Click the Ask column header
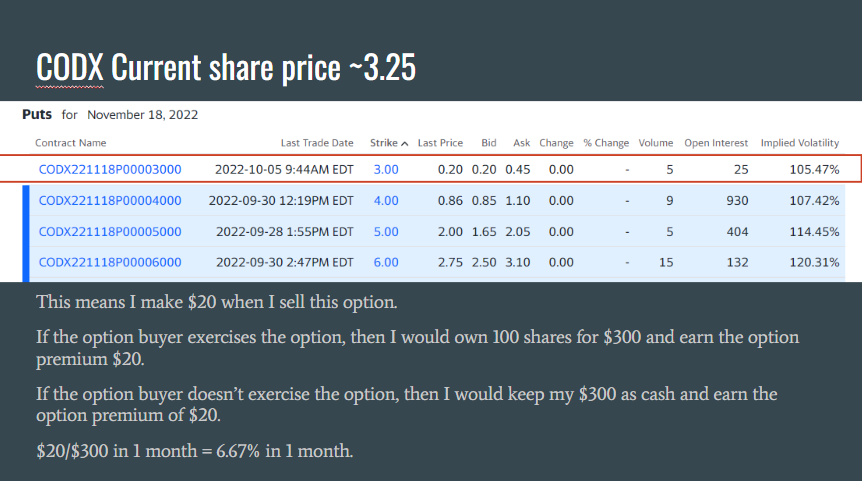862x481 pixels. [520, 143]
